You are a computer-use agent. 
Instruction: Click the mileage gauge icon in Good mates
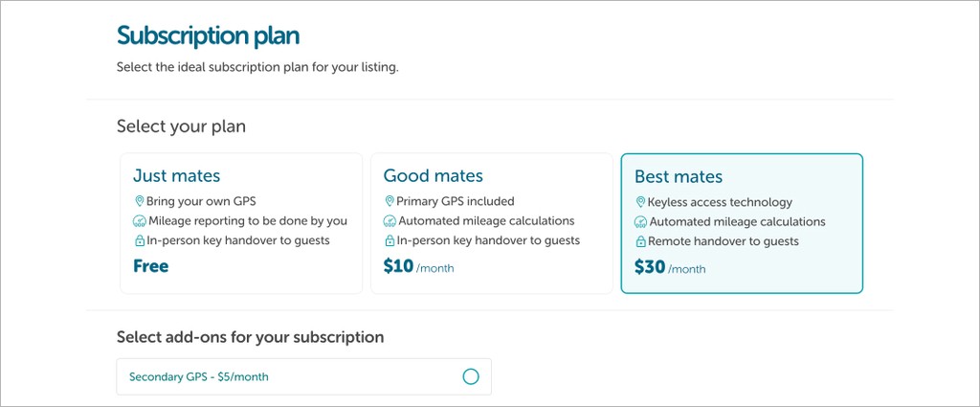[390, 221]
